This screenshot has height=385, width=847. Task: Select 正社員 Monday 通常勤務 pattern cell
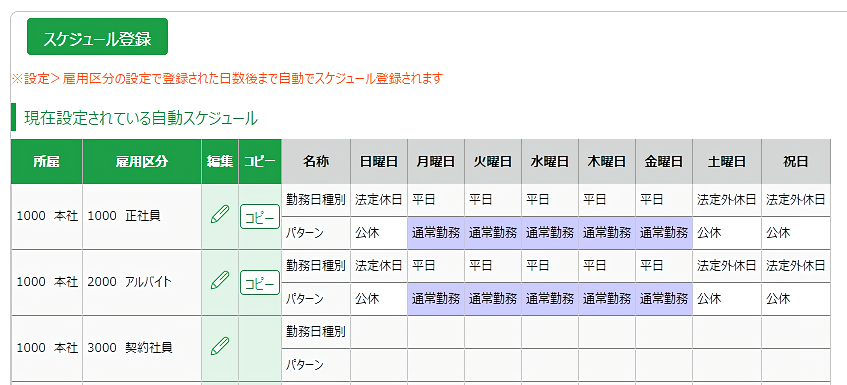[436, 233]
